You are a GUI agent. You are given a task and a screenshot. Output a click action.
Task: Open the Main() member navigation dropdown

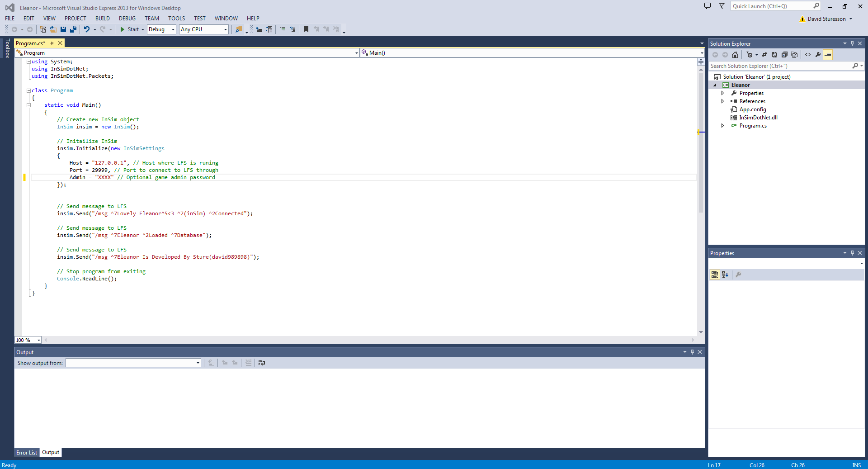702,53
